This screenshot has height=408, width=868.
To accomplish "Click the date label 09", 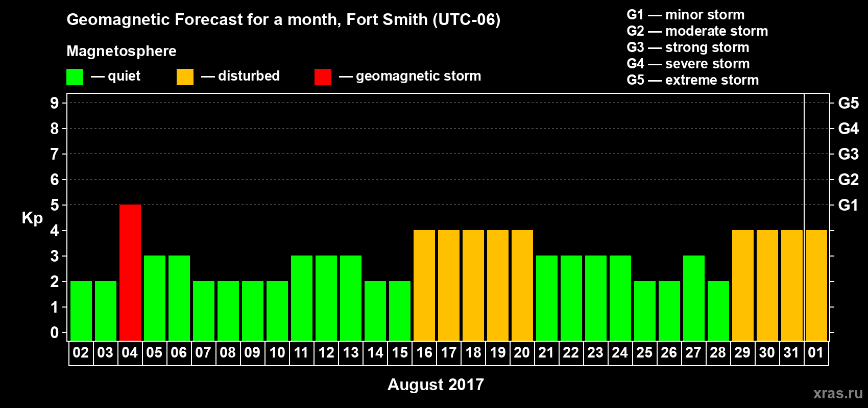I will (x=252, y=352).
